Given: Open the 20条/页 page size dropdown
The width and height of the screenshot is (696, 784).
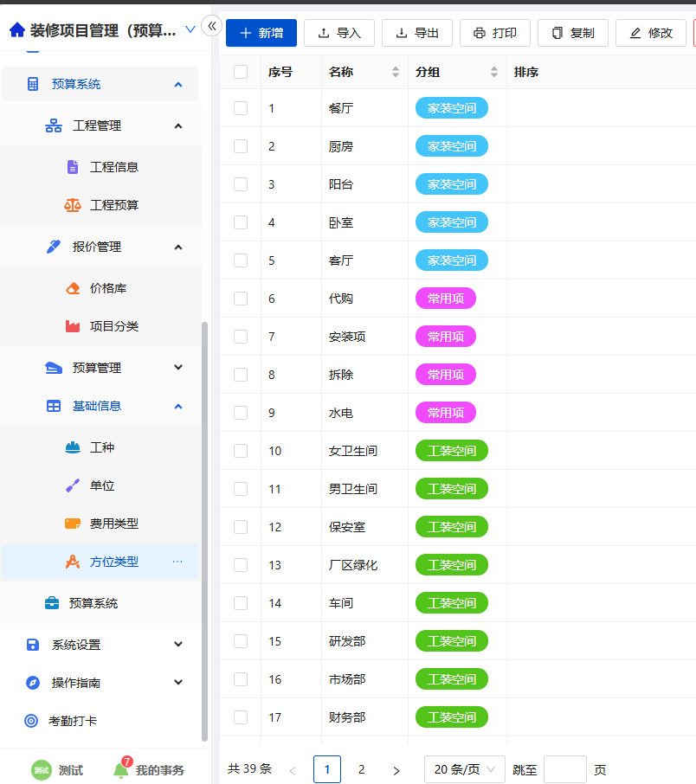Looking at the screenshot, I should 464,769.
